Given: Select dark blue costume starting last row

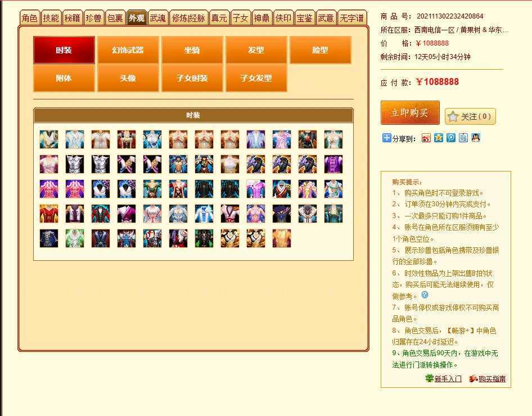Looking at the screenshot, I should click(49, 238).
